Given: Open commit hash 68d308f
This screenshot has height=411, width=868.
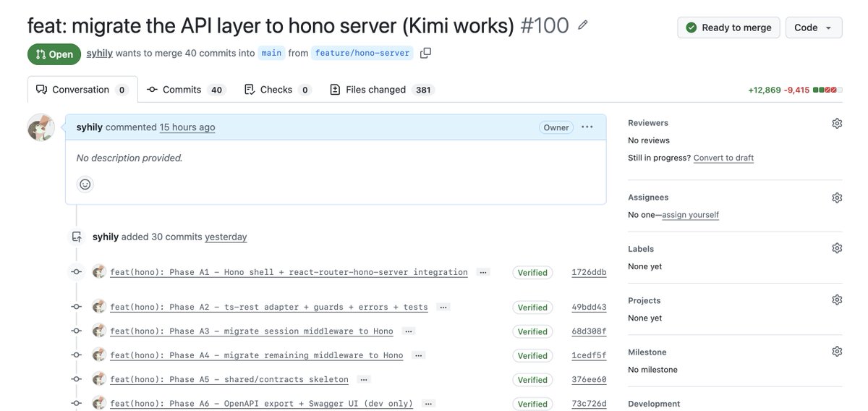Looking at the screenshot, I should [x=589, y=331].
